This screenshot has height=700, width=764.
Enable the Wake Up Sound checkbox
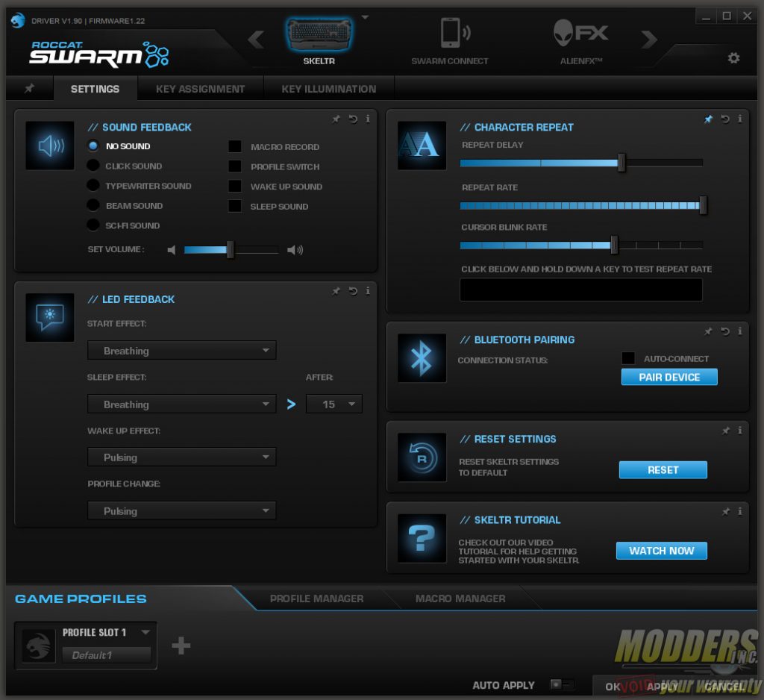(235, 187)
